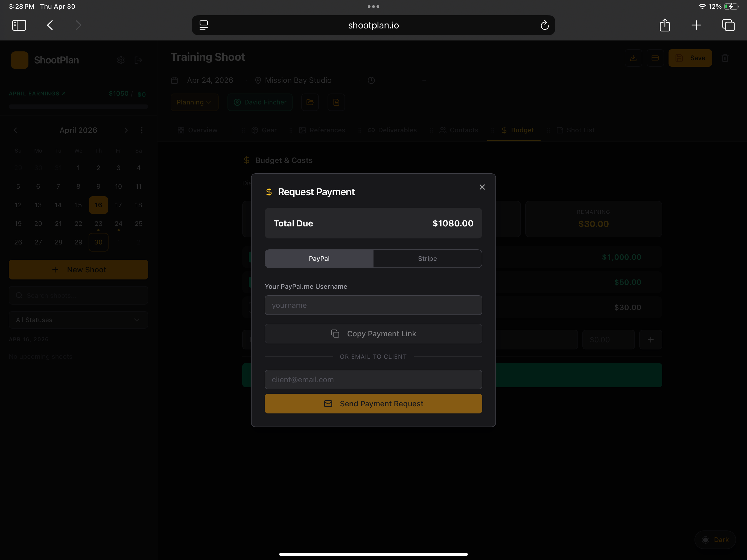The height and width of the screenshot is (560, 747).
Task: Select the Budget tab
Action: pyautogui.click(x=517, y=130)
